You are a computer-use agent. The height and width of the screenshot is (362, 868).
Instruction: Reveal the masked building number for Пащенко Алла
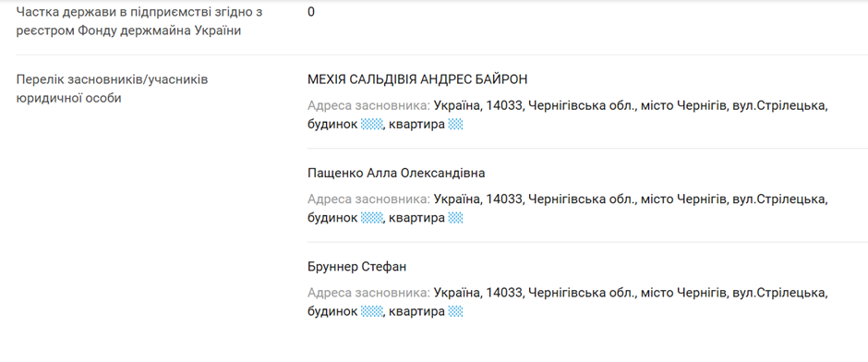click(x=371, y=218)
